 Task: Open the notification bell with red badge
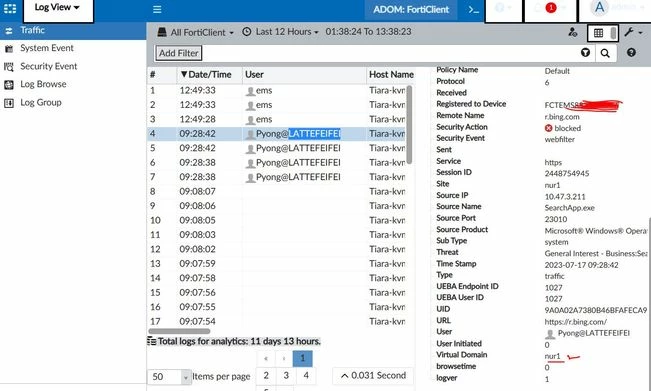(550, 8)
